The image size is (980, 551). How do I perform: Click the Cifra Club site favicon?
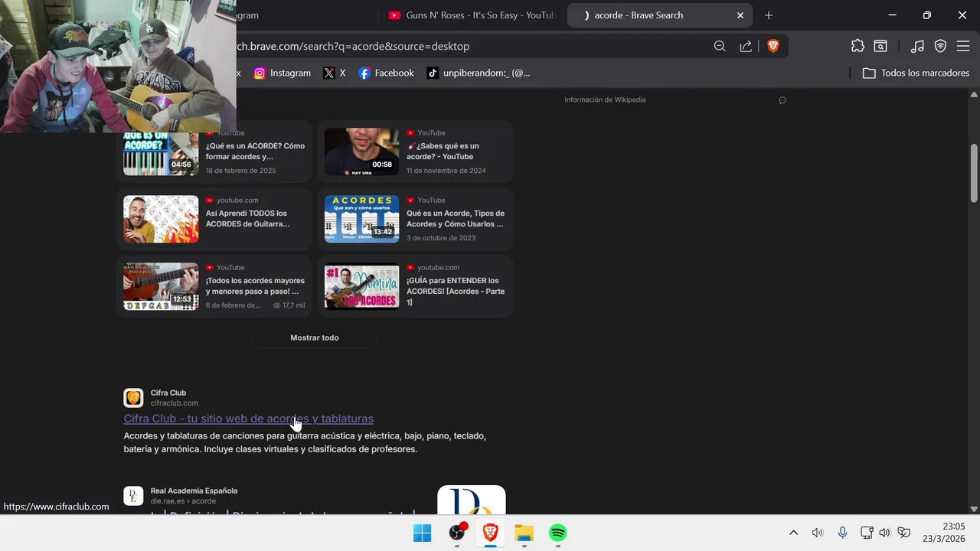[x=133, y=398]
